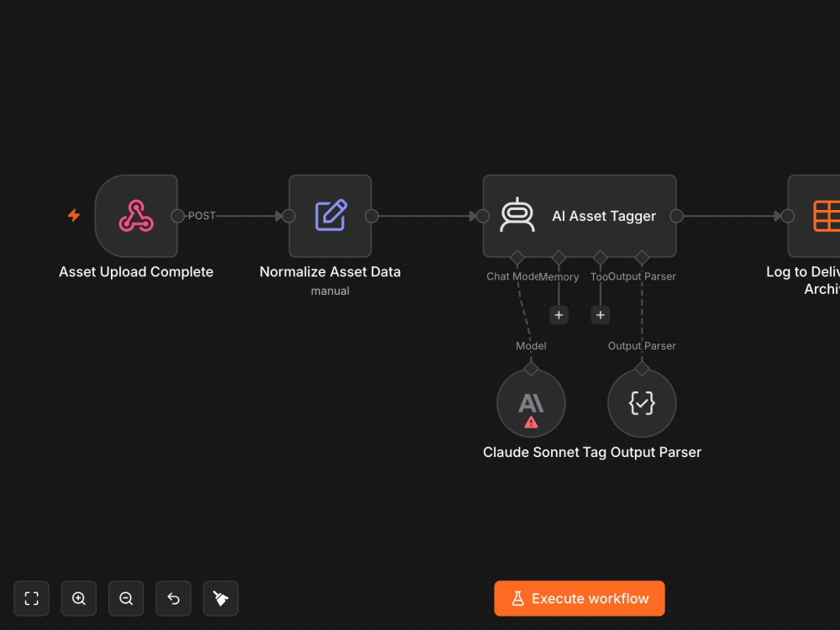Open the Tag Output Parser node
Screen dimensions: 840x630
pyautogui.click(x=642, y=403)
